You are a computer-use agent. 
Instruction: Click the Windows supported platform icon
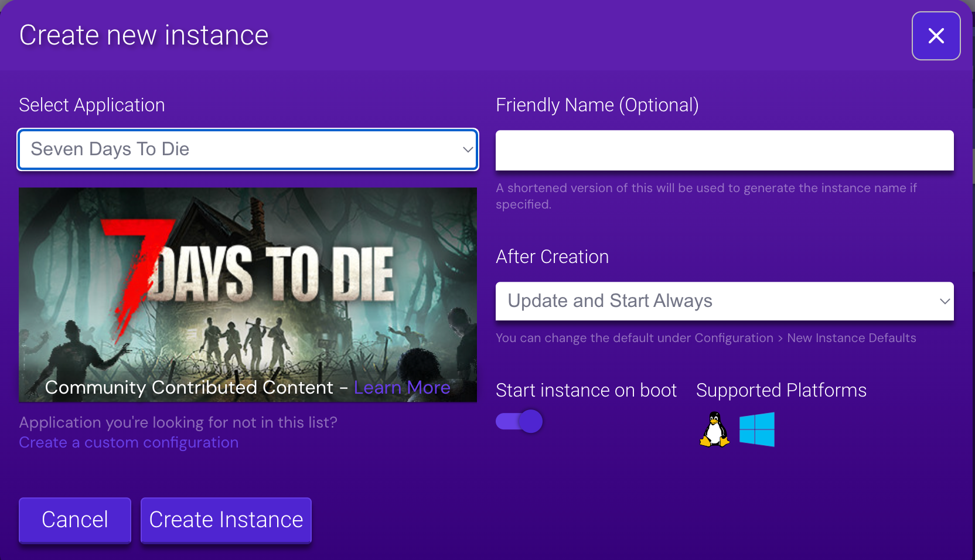pyautogui.click(x=757, y=429)
